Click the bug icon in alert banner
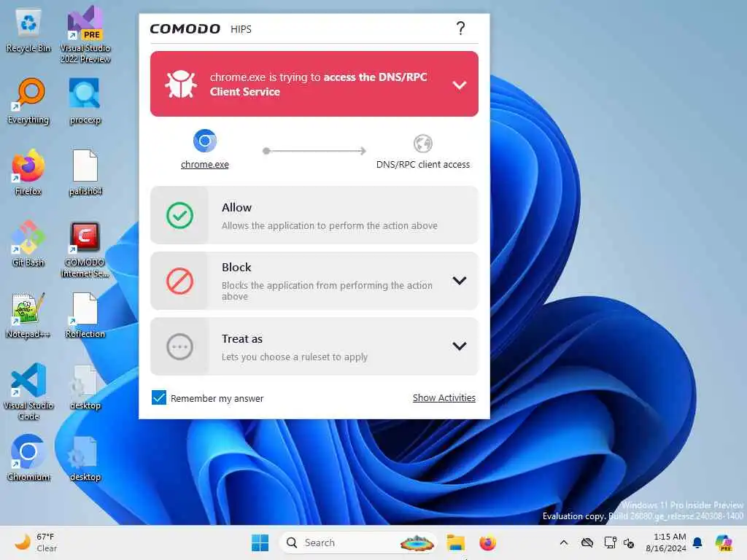 [181, 84]
